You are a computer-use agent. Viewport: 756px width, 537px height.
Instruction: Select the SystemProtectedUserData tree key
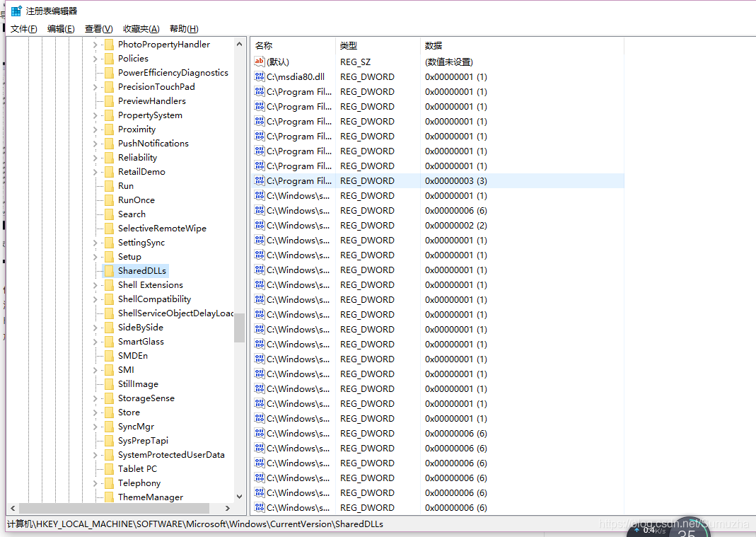pyautogui.click(x=171, y=455)
